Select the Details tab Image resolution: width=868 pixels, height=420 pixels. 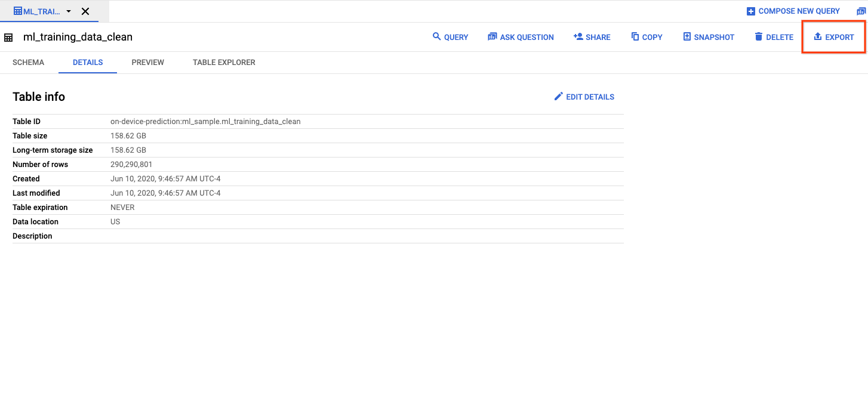[x=88, y=63]
